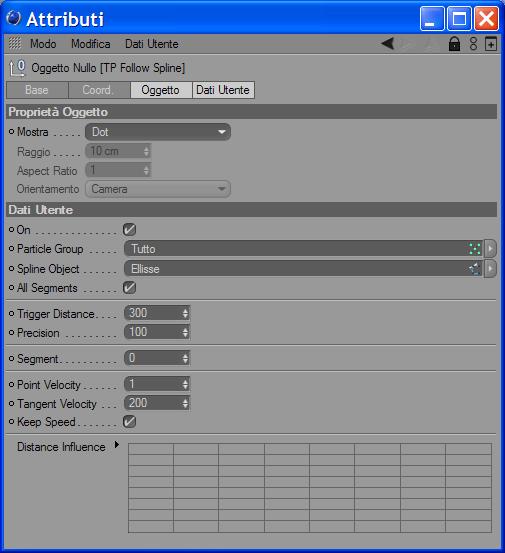Click the Oggetto Nullo [TP Follow Spline] title
This screenshot has height=553, width=505.
(108, 68)
